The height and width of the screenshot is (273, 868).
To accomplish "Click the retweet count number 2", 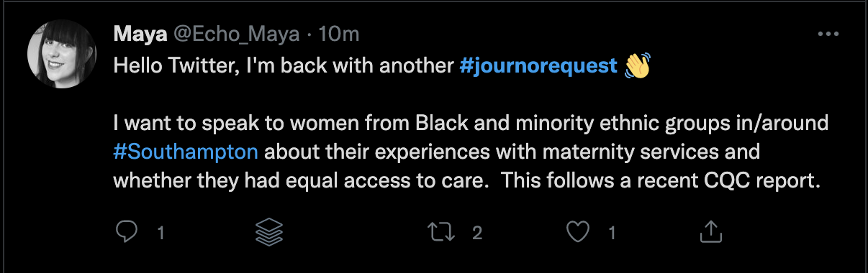I will pos(476,232).
